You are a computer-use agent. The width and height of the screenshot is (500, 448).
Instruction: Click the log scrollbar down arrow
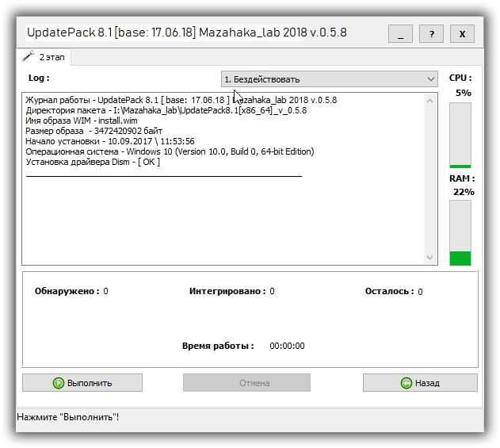(x=429, y=258)
